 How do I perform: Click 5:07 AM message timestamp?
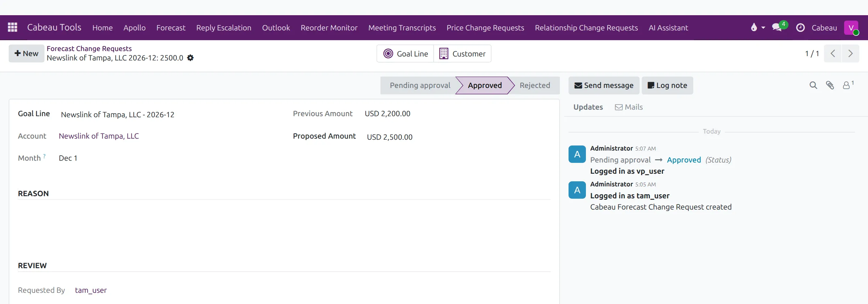645,149
